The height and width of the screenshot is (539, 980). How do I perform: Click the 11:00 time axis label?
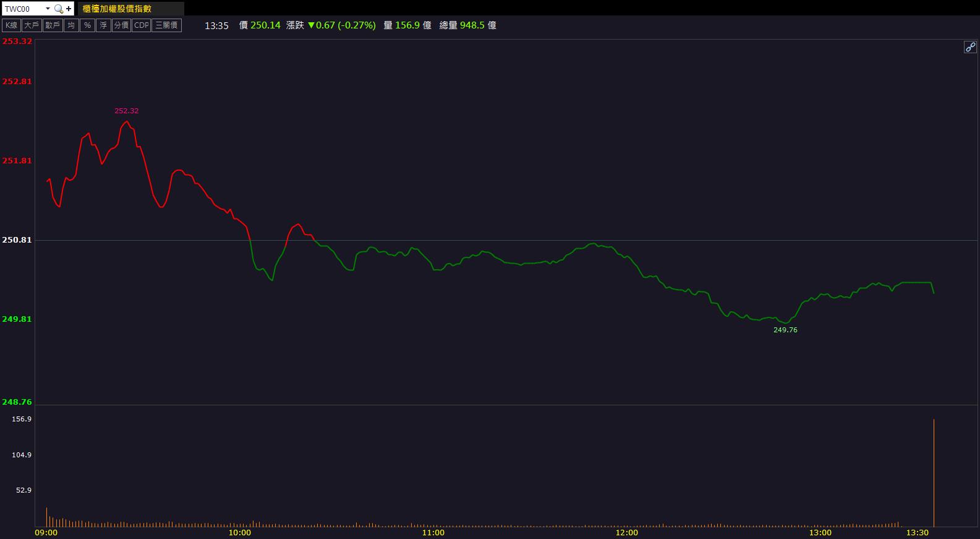433,532
